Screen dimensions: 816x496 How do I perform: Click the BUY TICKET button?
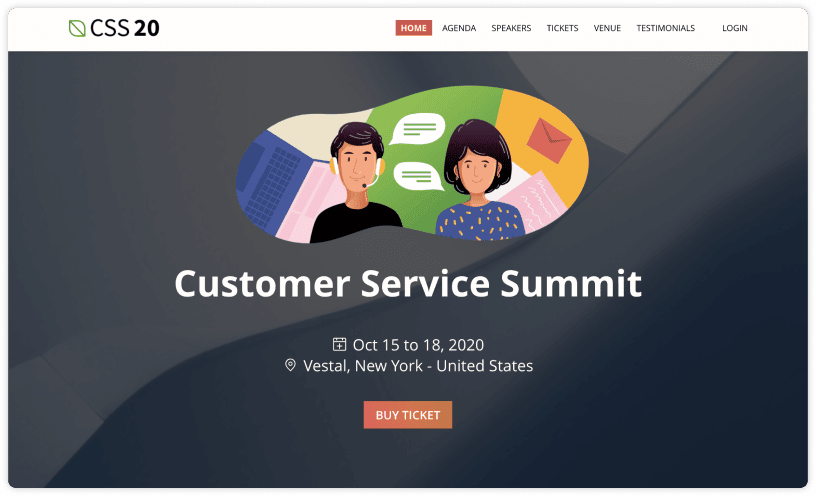coord(407,415)
